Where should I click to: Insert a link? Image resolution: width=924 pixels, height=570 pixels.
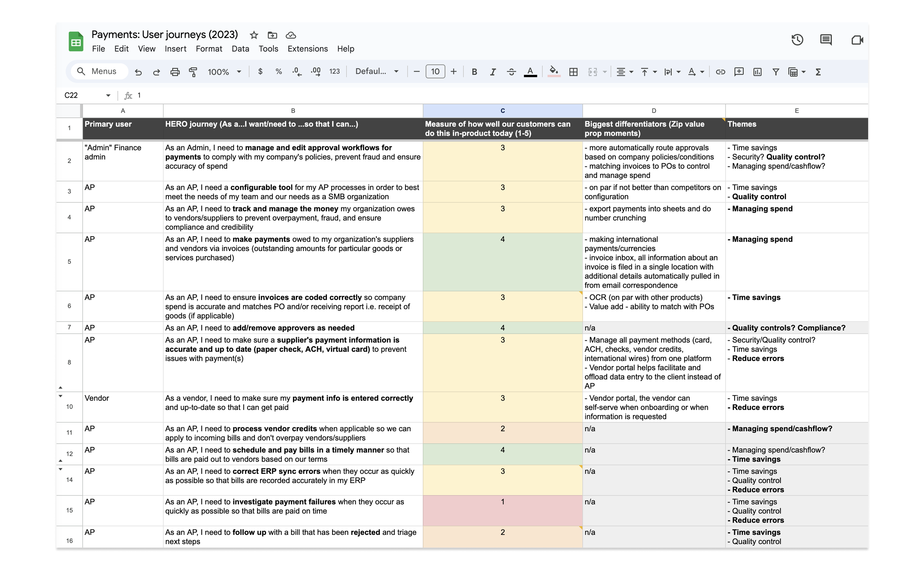click(x=720, y=72)
